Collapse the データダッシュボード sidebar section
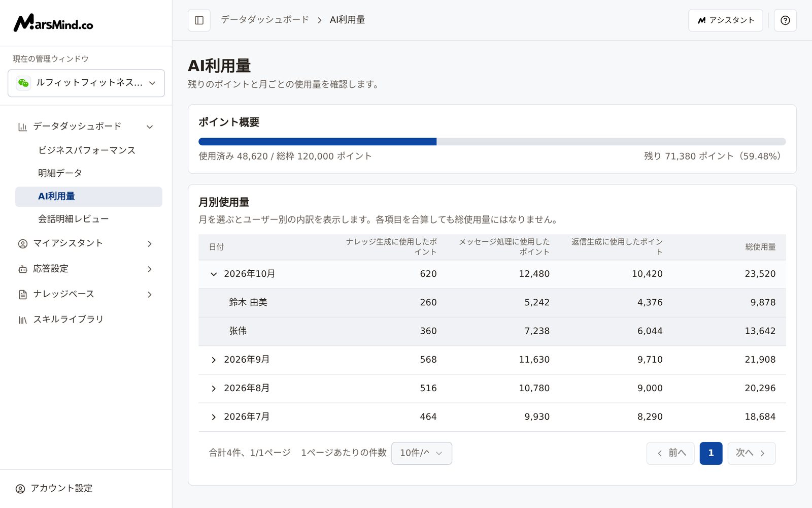 (150, 126)
